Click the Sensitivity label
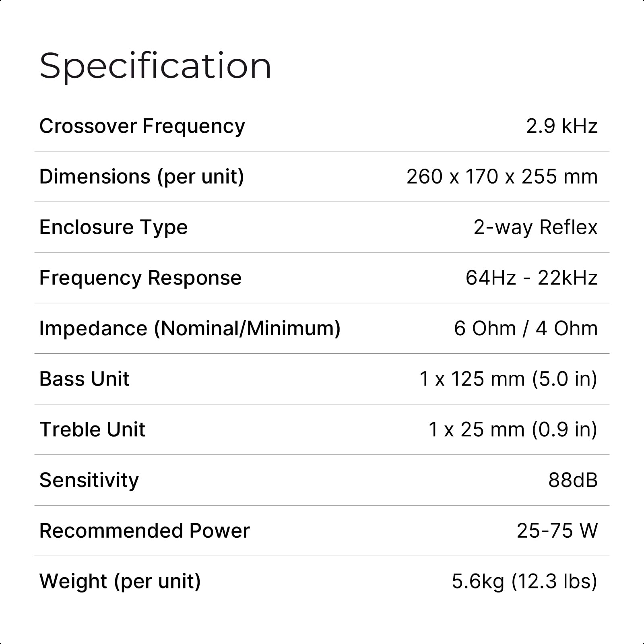This screenshot has height=644, width=644. point(89,480)
